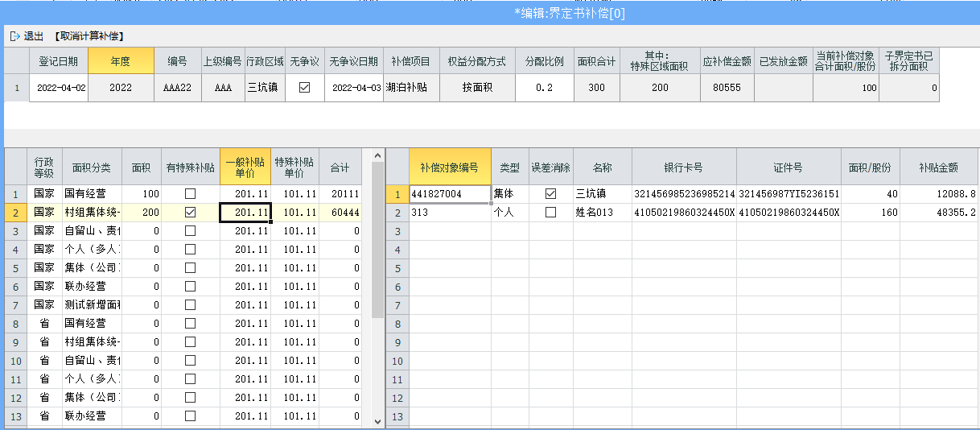Screen dimensions: 980x430
Task: Click the 行政区域 cell 三坑镇
Action: [263, 88]
